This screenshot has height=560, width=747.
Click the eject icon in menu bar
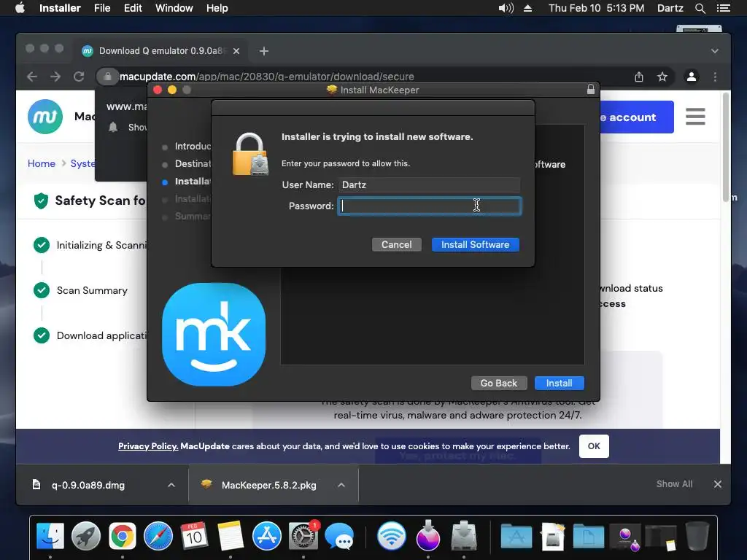527,8
